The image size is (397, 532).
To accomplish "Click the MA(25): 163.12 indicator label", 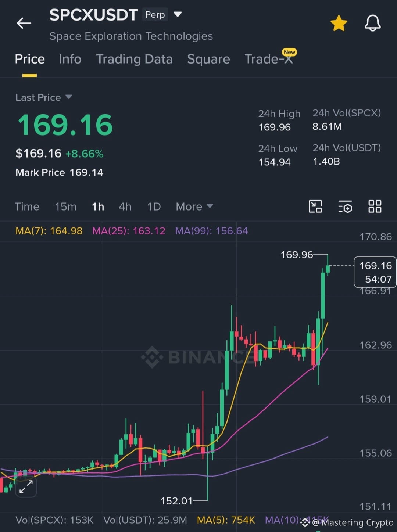I will tap(129, 231).
